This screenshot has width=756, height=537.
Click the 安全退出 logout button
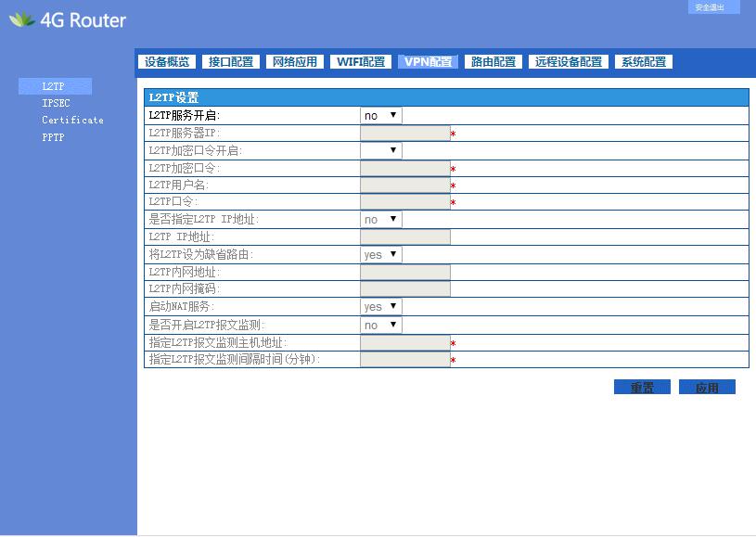(712, 7)
